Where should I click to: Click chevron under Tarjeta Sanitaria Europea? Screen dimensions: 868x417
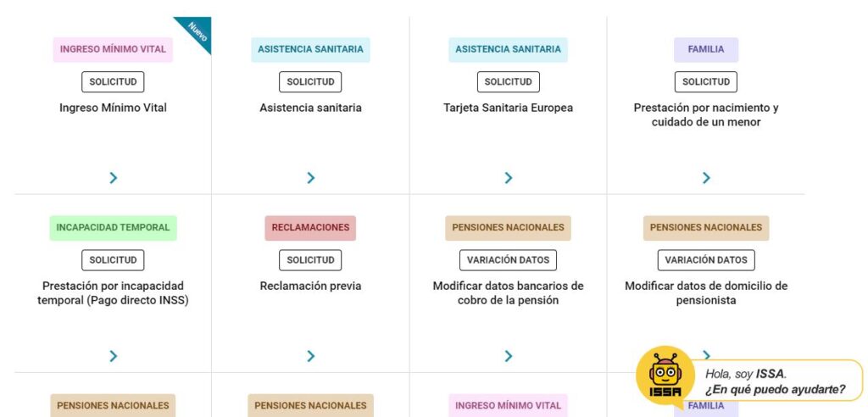click(508, 178)
